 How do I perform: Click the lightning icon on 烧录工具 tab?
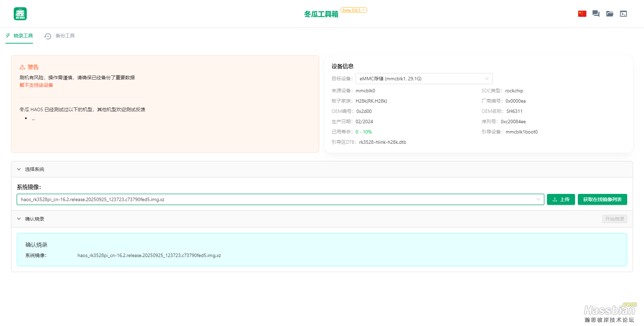(8, 36)
